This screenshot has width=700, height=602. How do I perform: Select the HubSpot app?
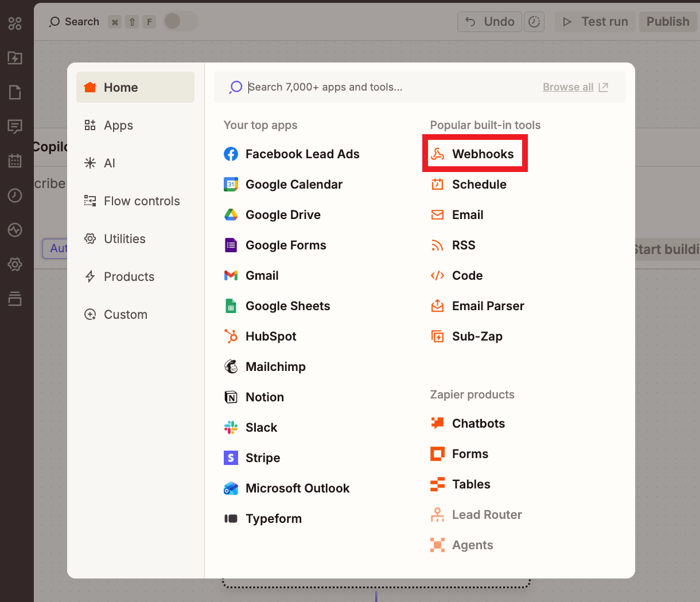tap(260, 336)
